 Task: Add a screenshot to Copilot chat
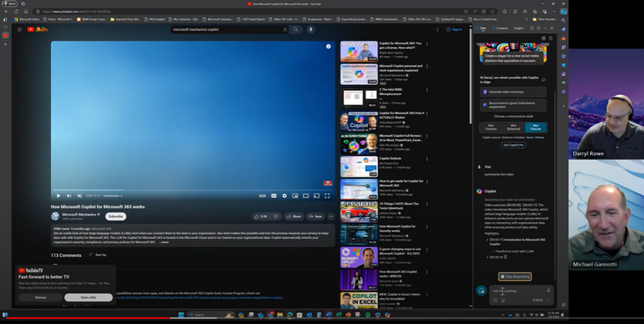click(495, 301)
